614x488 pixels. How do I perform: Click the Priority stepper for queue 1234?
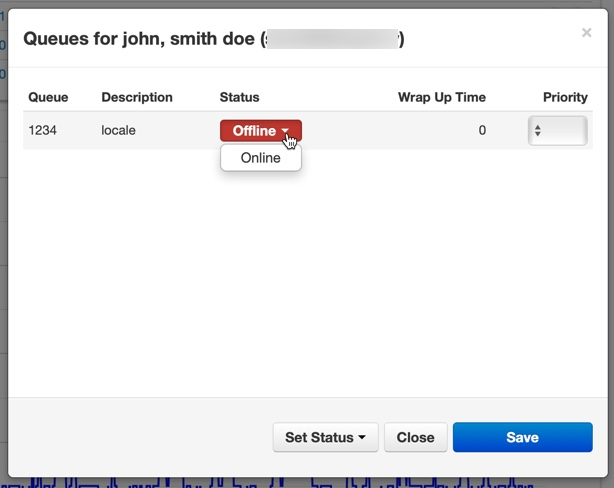point(558,130)
